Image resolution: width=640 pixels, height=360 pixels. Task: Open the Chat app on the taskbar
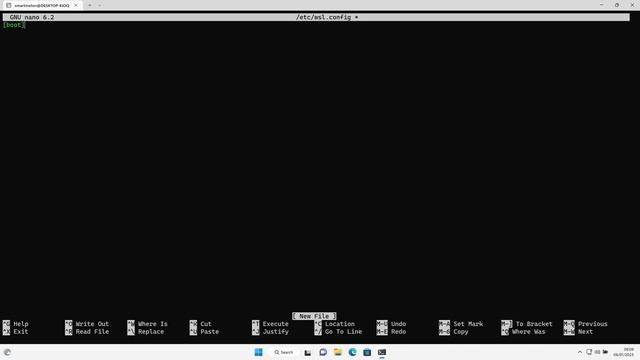[x=323, y=352]
